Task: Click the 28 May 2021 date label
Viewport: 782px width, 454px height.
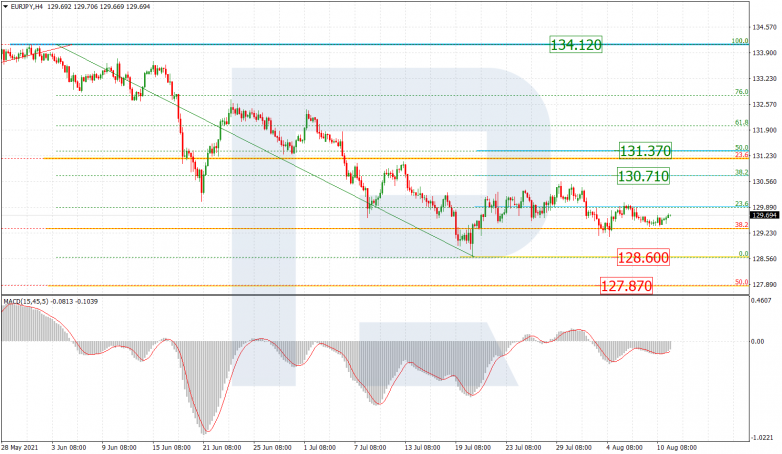Action: (x=19, y=448)
